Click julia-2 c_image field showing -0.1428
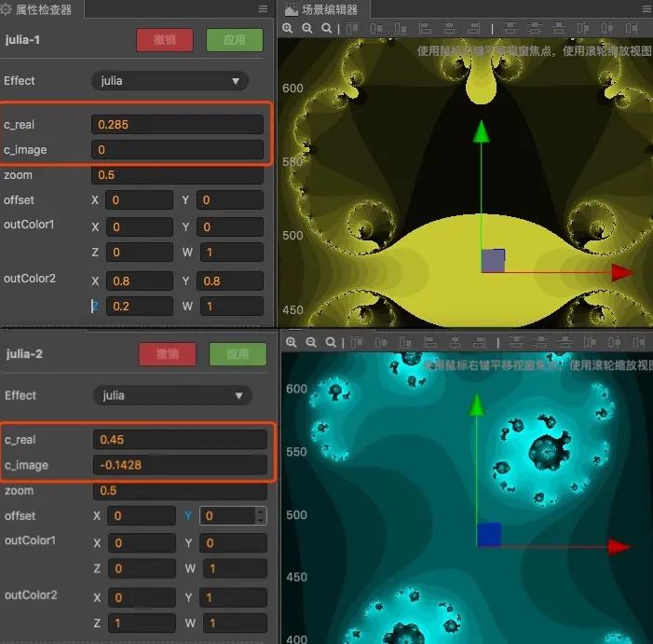 [x=180, y=465]
